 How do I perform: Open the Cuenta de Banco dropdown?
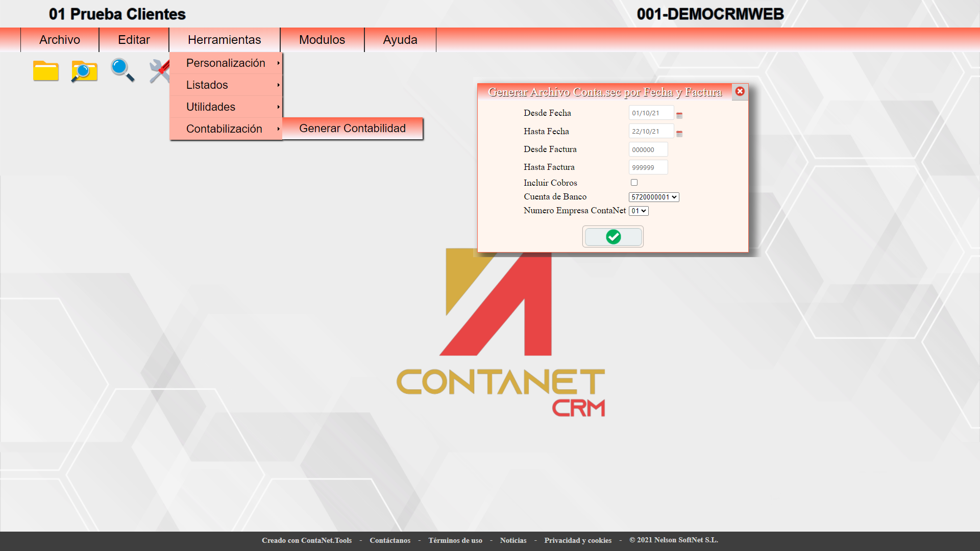click(x=654, y=197)
